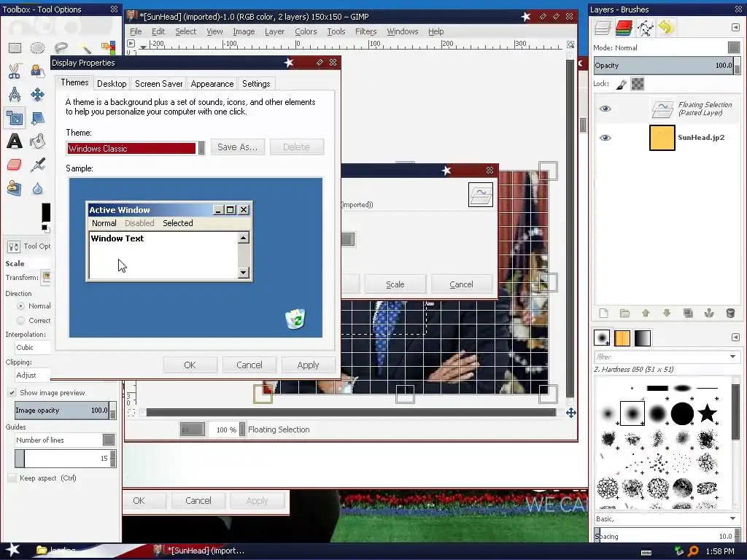Open Clipping Adjust dropdown

pos(32,376)
